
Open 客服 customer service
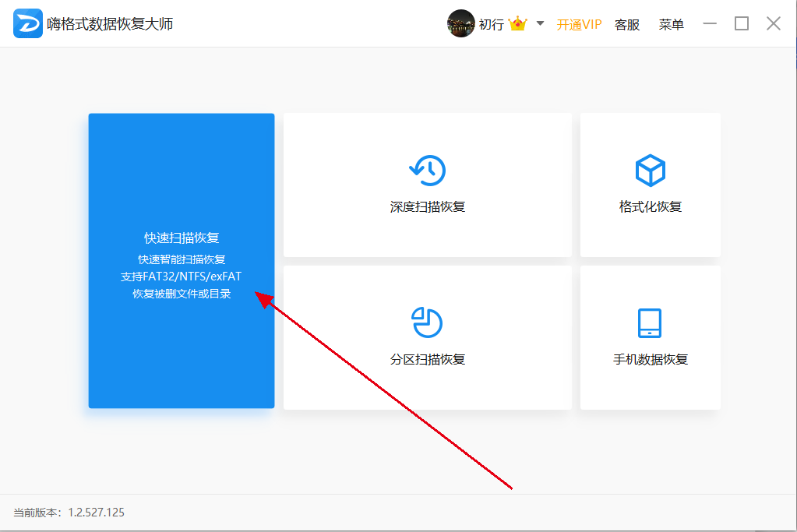626,24
